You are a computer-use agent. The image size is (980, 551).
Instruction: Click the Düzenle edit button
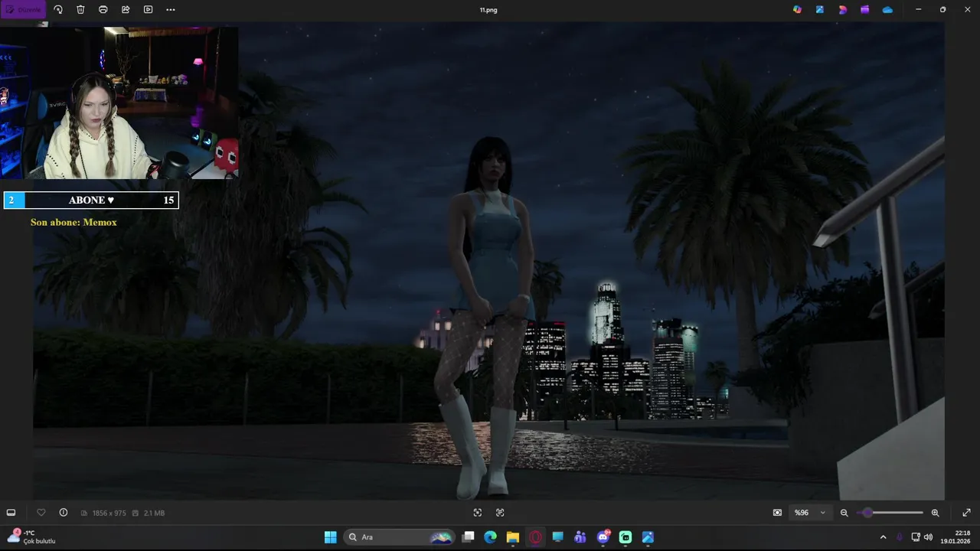tap(23, 10)
